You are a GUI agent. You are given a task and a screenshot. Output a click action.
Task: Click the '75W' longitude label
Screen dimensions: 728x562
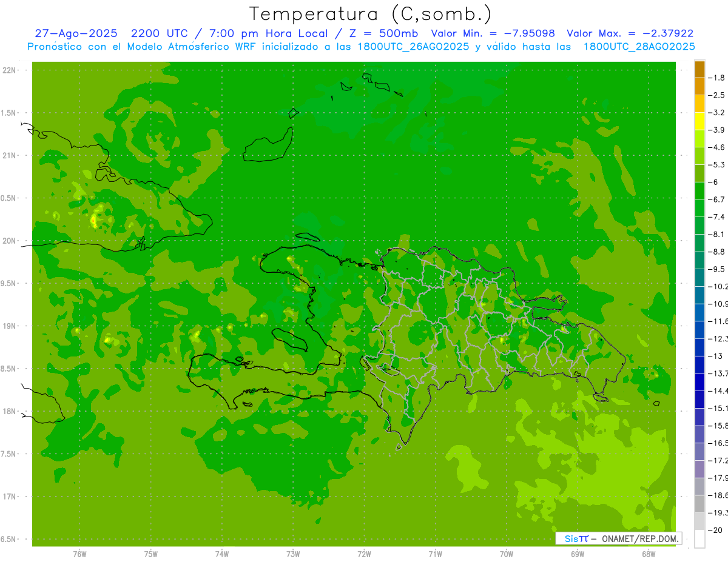(150, 554)
